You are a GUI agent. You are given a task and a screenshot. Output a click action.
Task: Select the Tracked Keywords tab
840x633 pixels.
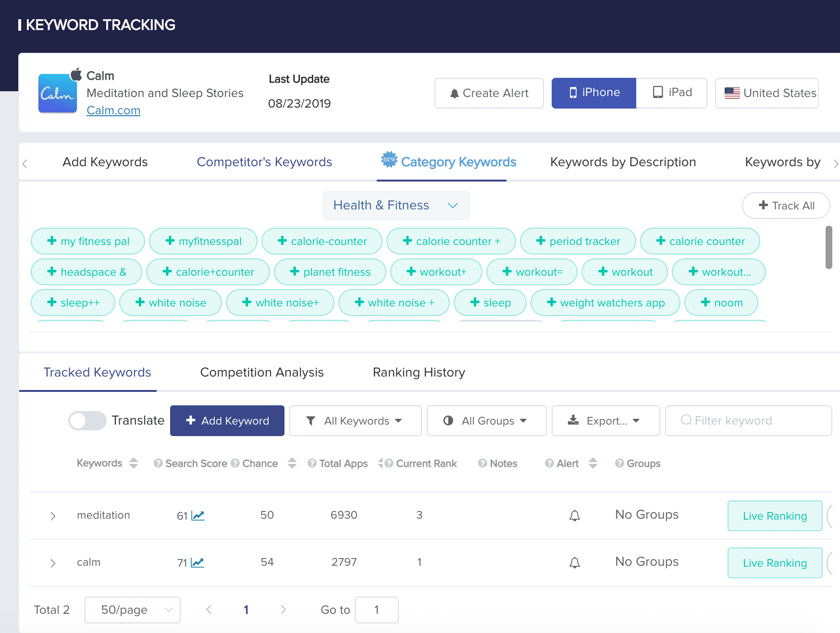tap(97, 372)
